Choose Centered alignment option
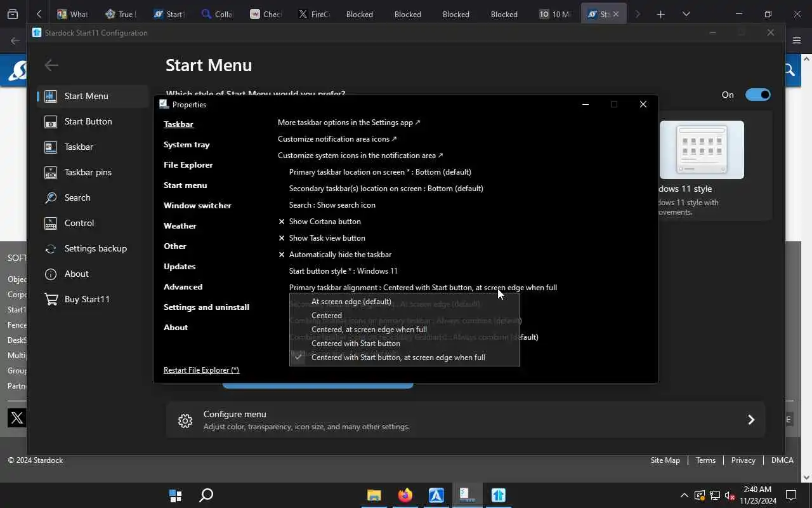Screen dimensions: 812x508 pyautogui.click(x=405, y=316)
